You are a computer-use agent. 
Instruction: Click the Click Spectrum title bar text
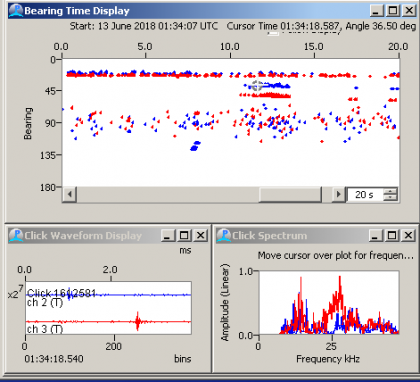point(269,236)
